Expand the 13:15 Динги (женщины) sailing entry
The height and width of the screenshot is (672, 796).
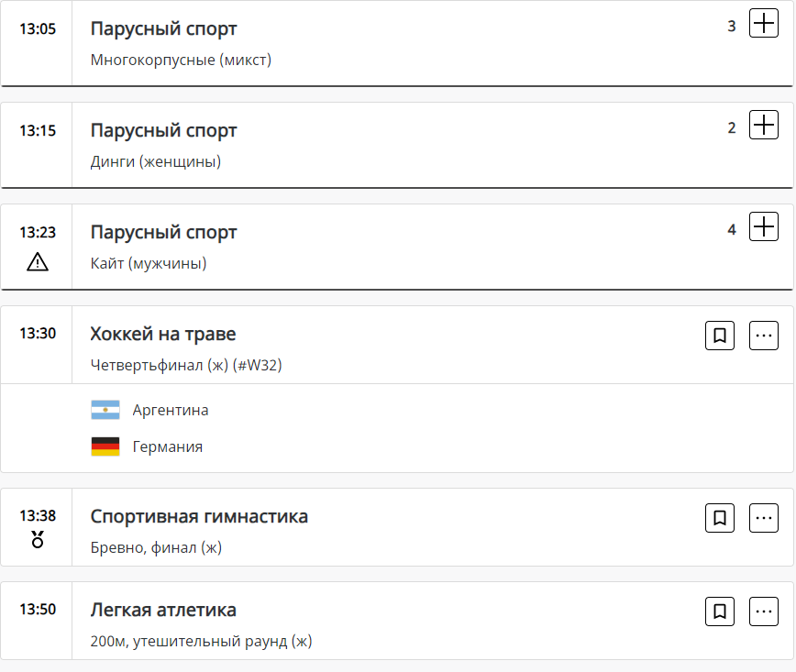point(763,126)
